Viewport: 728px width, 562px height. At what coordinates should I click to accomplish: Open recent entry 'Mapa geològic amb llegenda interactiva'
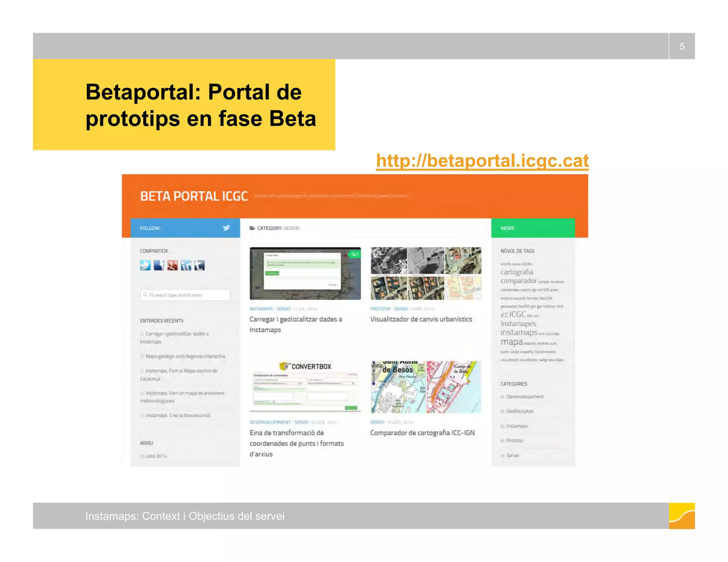click(x=186, y=356)
